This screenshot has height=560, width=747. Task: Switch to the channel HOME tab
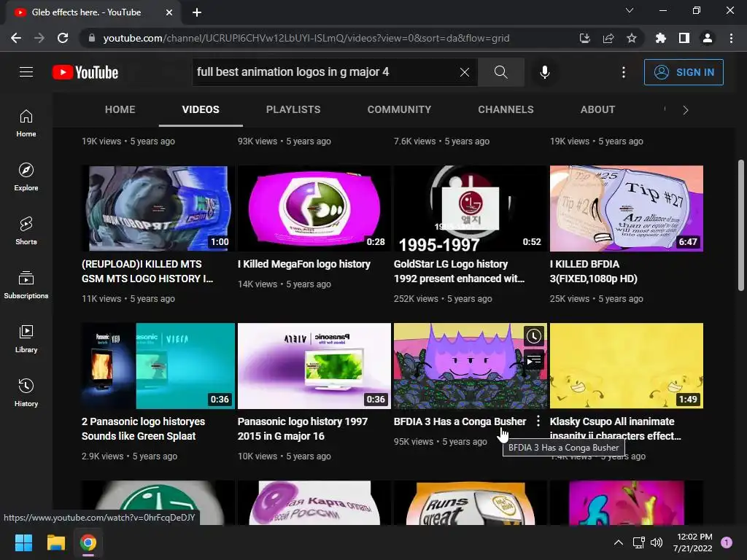(x=120, y=109)
